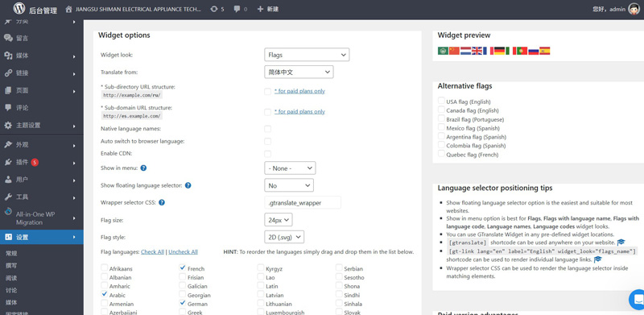Check the Afrikaans language checkbox
644x315 pixels.
[105, 267]
